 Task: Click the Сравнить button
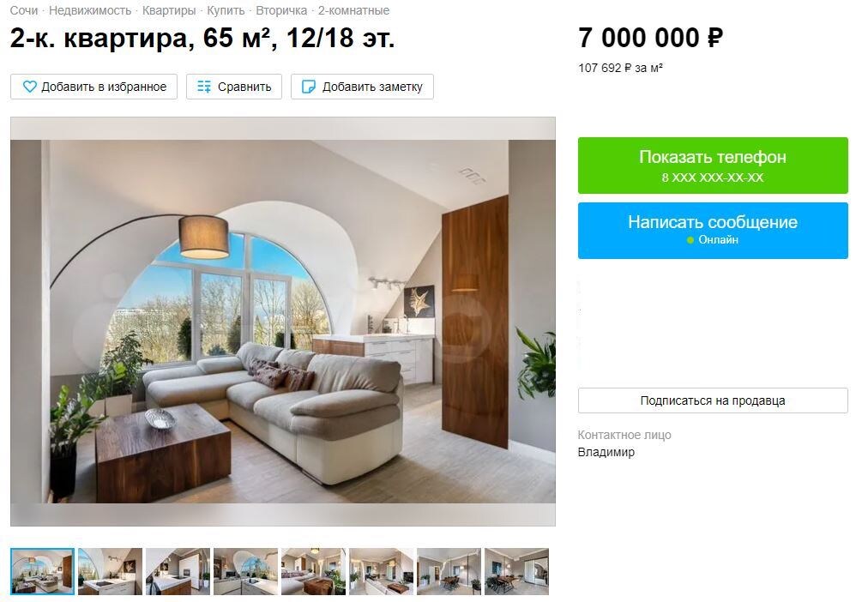click(234, 87)
